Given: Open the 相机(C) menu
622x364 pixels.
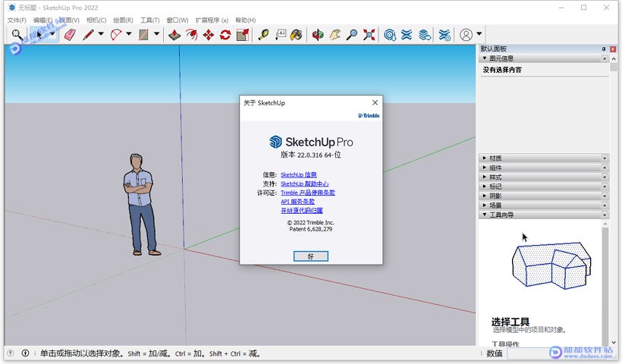Looking at the screenshot, I should point(96,20).
